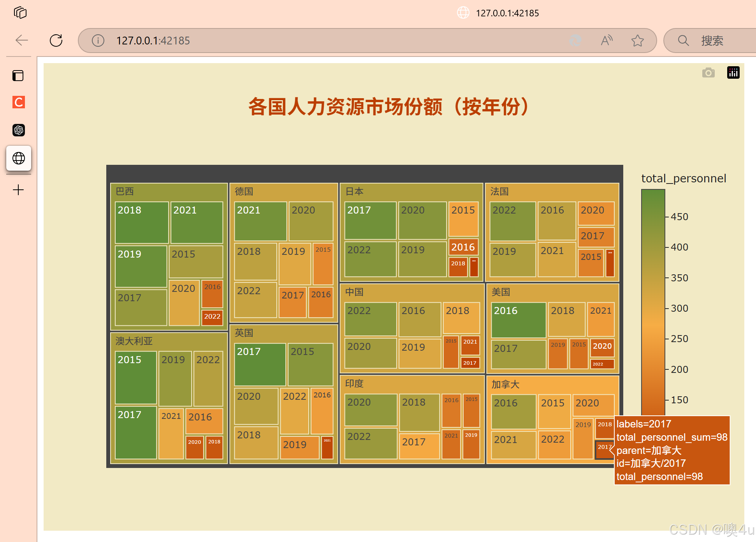The width and height of the screenshot is (756, 542).
Task: Click the read aloud icon
Action: tap(607, 40)
